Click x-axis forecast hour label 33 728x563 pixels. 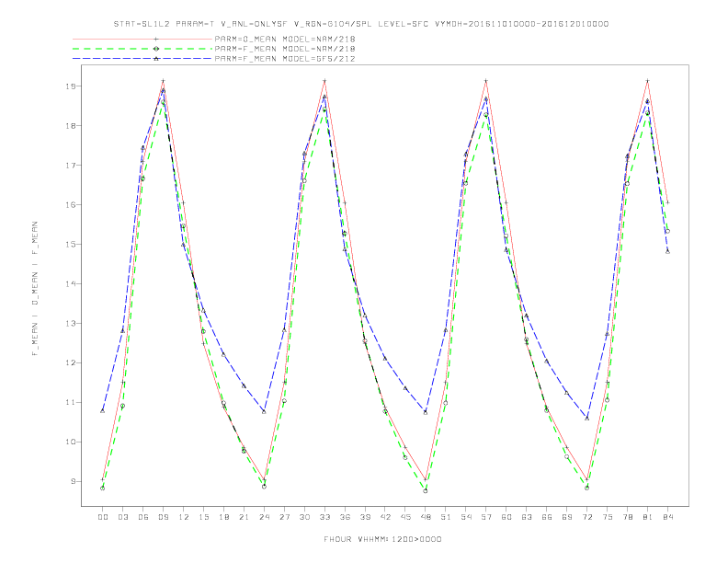[x=324, y=517]
